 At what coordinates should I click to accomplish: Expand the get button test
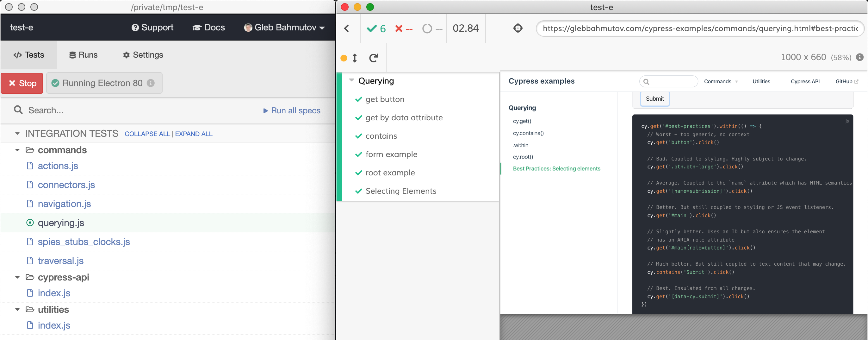(385, 99)
